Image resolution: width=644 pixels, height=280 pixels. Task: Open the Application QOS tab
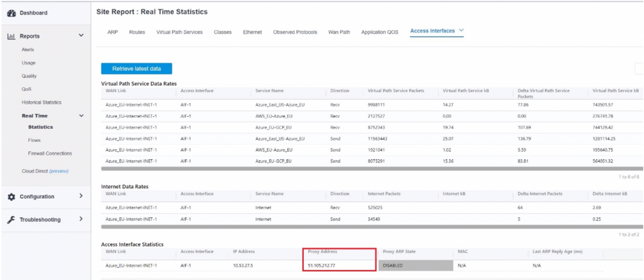coord(380,32)
